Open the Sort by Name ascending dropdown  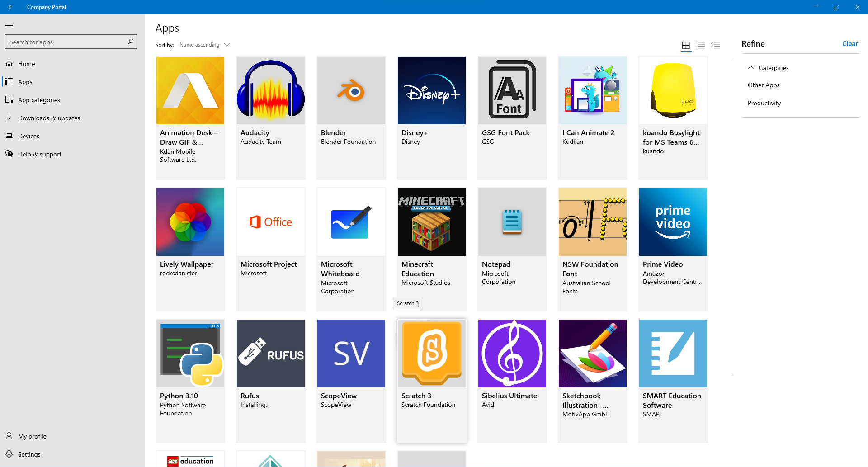205,45
